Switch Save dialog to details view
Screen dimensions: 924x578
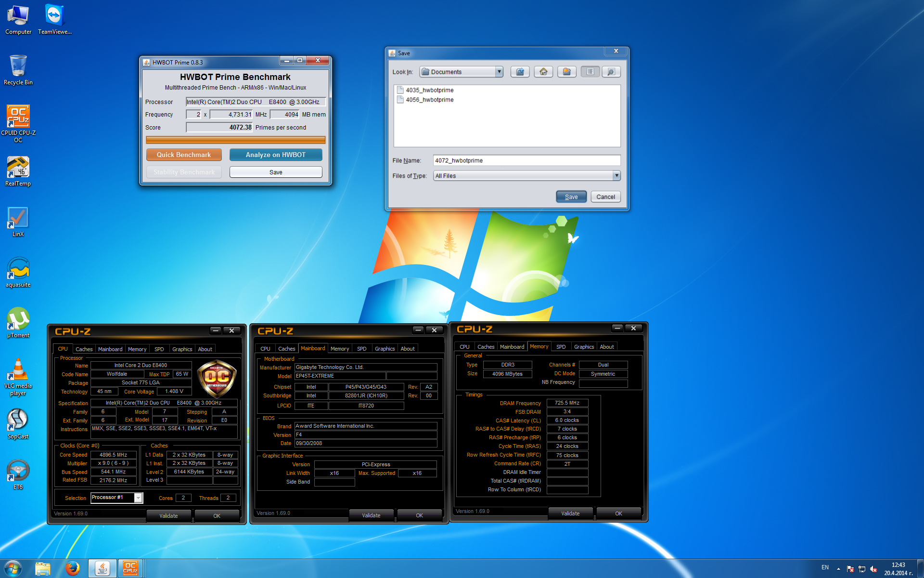(x=611, y=72)
